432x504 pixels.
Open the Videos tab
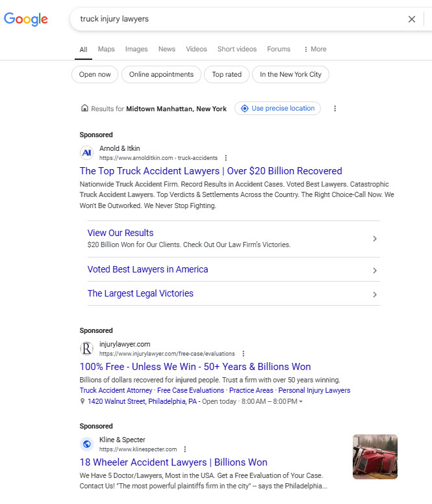coord(196,49)
